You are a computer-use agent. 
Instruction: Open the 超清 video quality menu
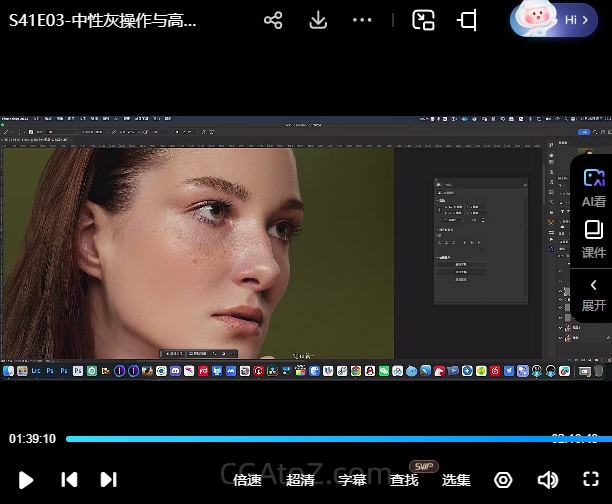[300, 480]
